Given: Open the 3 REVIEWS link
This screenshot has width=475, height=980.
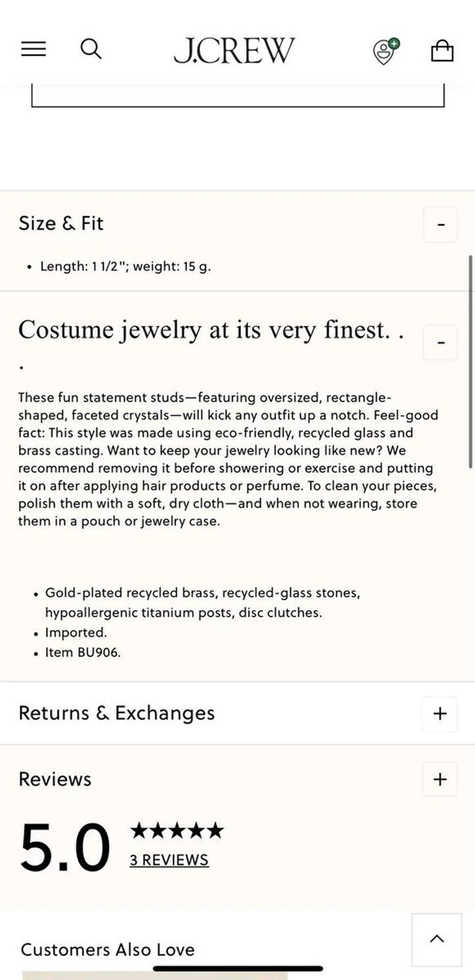Looking at the screenshot, I should (x=169, y=860).
